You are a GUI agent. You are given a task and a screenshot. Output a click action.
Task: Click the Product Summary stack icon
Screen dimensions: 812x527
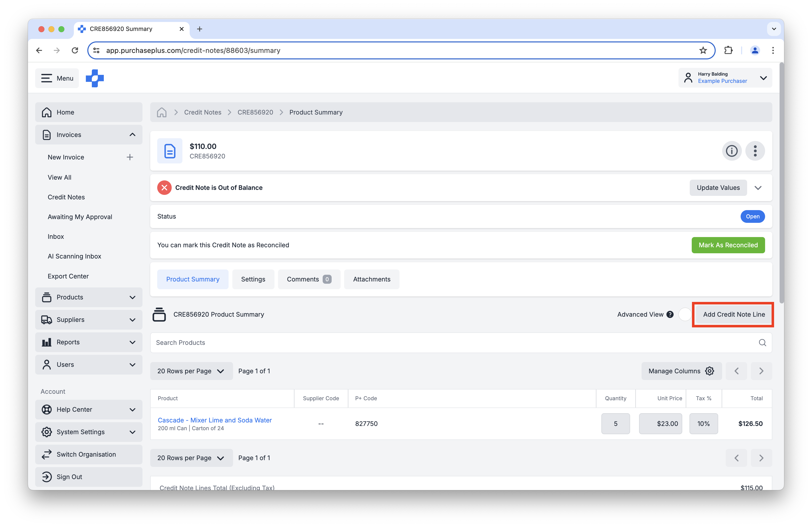click(159, 314)
